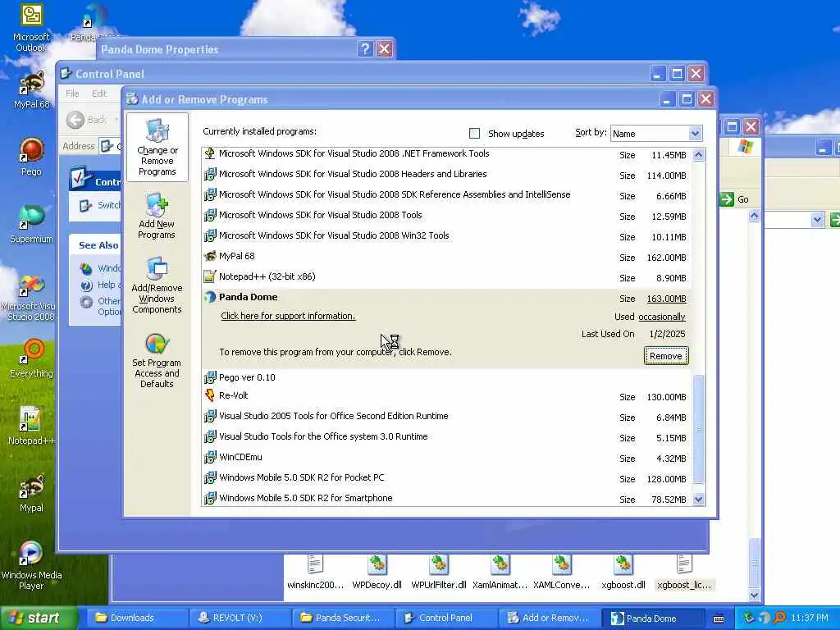
Task: Select Pego desktop shortcut
Action: click(x=32, y=157)
